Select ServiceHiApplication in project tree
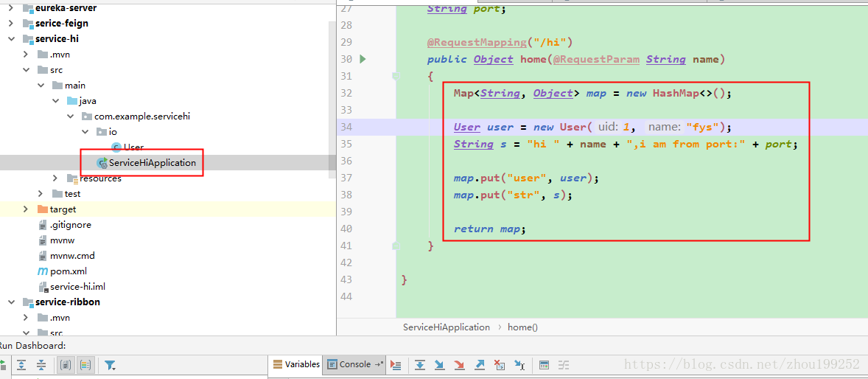This screenshot has height=379, width=868. click(x=153, y=163)
